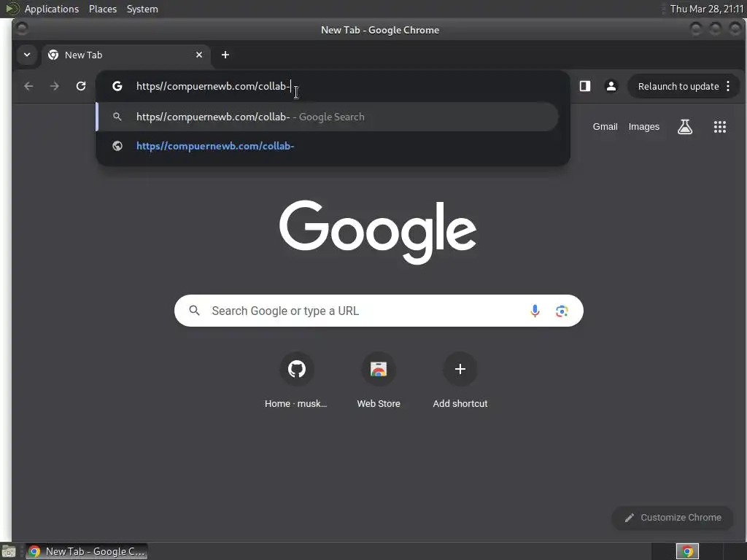Click the magnifier icon in Google search box
The height and width of the screenshot is (560, 747).
(x=194, y=311)
